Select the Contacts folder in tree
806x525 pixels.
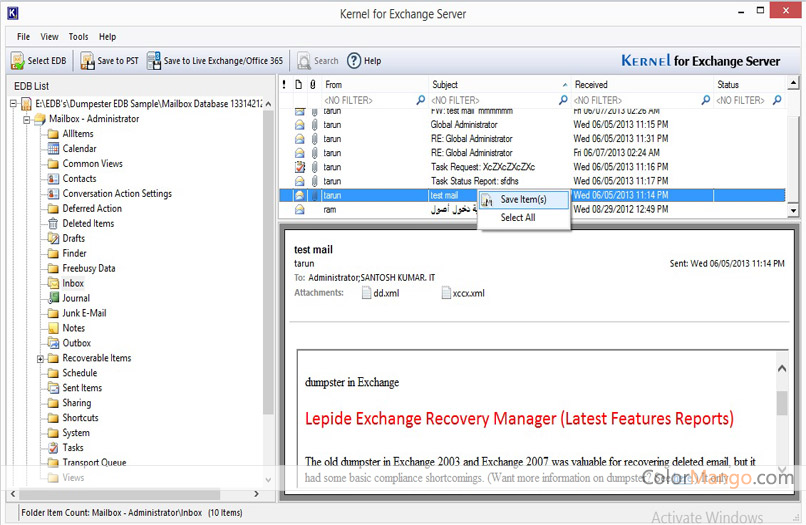click(x=79, y=179)
